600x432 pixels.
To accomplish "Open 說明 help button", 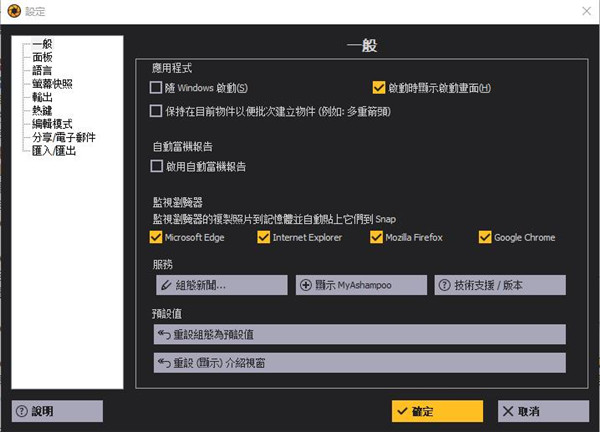I will (57, 411).
